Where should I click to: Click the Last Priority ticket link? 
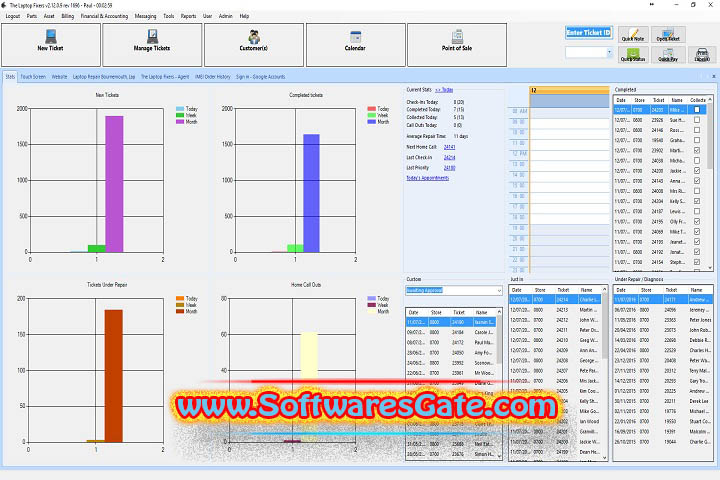(x=450, y=168)
